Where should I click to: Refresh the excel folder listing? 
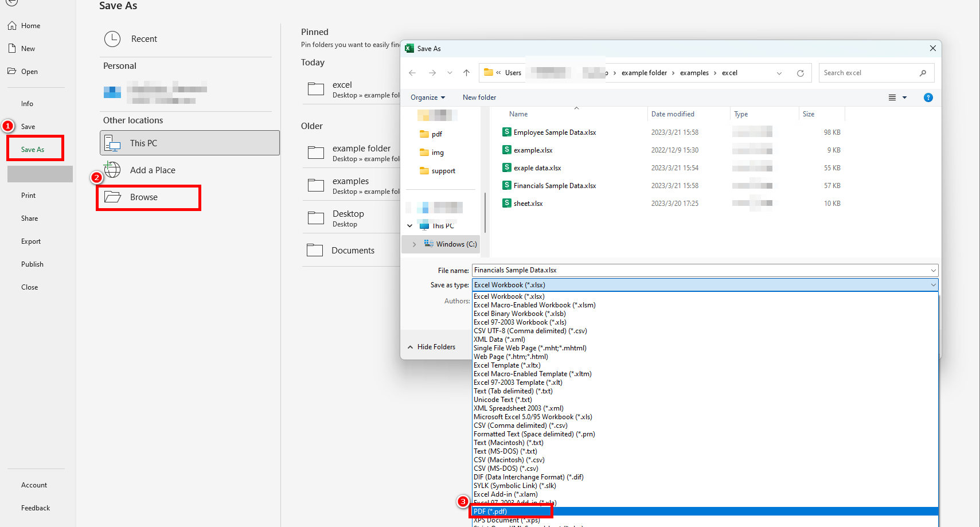pyautogui.click(x=801, y=73)
